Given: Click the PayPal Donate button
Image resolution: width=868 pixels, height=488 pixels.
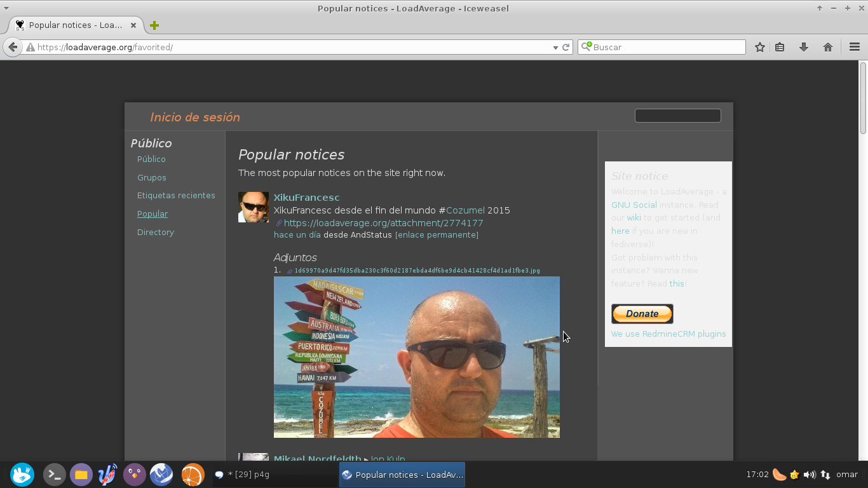Looking at the screenshot, I should click(x=642, y=314).
